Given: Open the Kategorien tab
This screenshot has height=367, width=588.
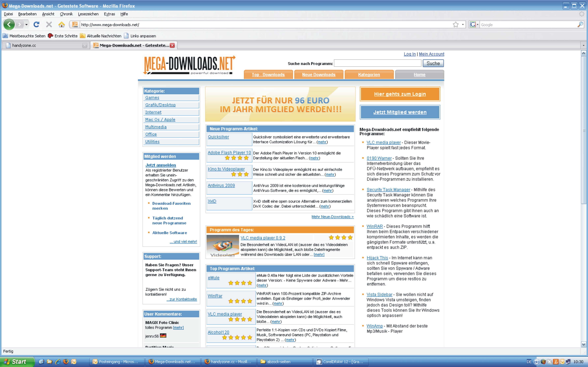Looking at the screenshot, I should click(x=369, y=75).
